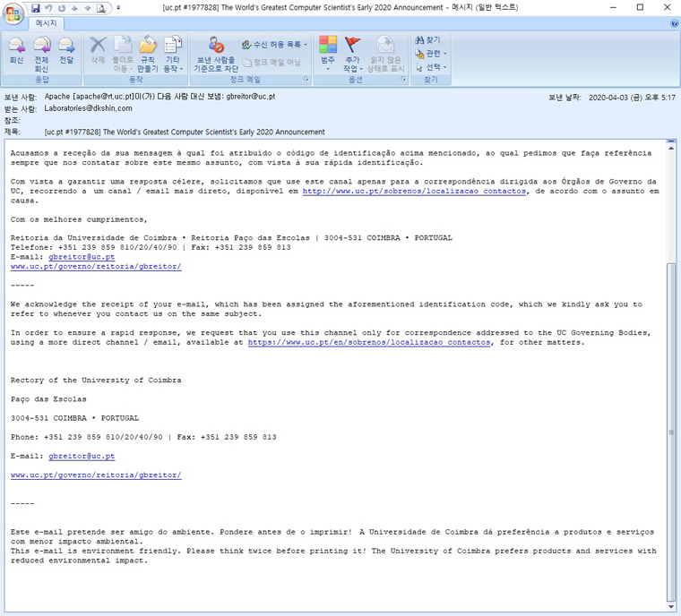The image size is (681, 616).
Task: Click the Save icon in quick access toolbar
Action: coord(36,7)
